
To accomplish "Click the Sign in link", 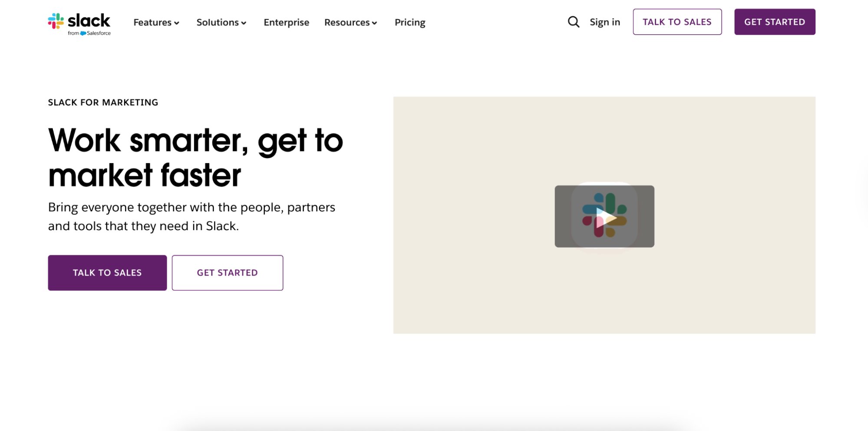I will coord(604,22).
